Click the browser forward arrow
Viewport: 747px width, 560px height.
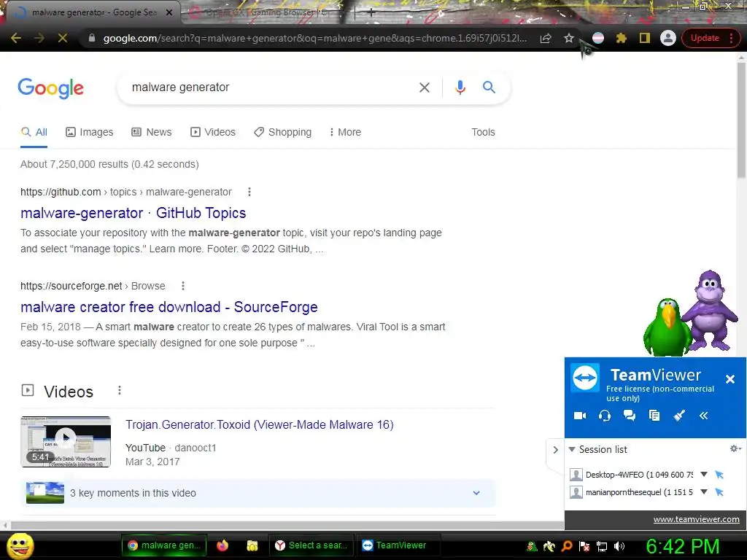[39, 38]
